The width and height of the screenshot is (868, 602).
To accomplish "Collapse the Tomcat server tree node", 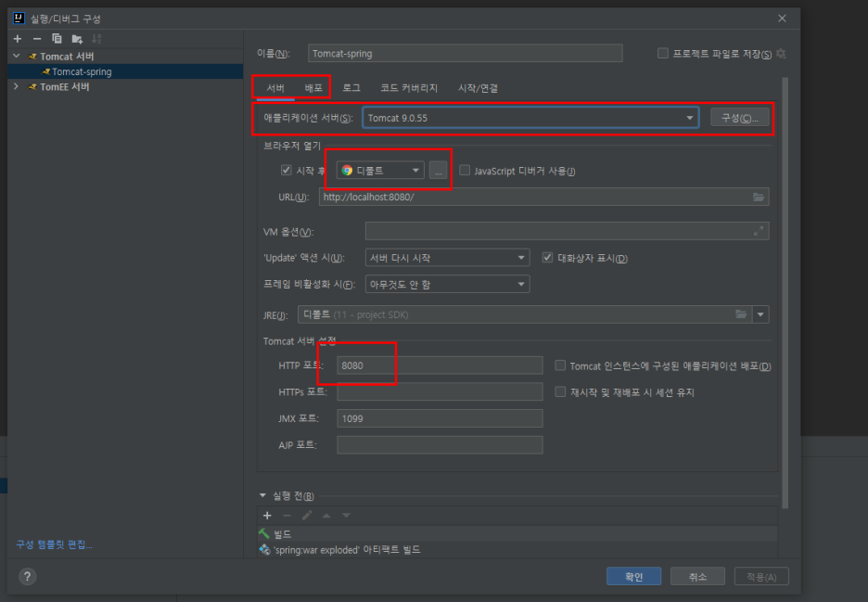I will (17, 56).
